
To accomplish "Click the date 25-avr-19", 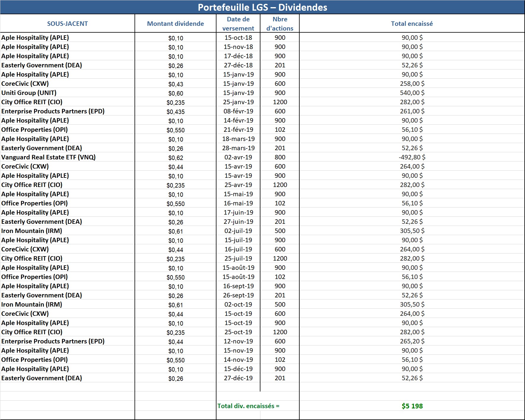I will 238,185.
